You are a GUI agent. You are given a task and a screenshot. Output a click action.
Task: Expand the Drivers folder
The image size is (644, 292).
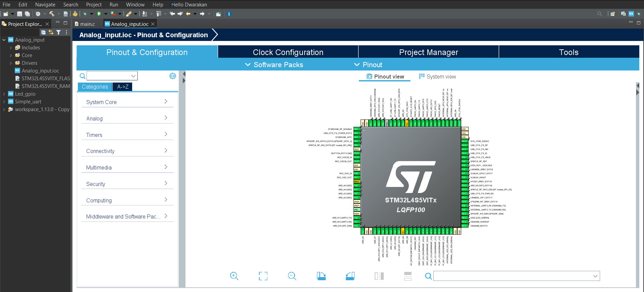click(x=11, y=63)
